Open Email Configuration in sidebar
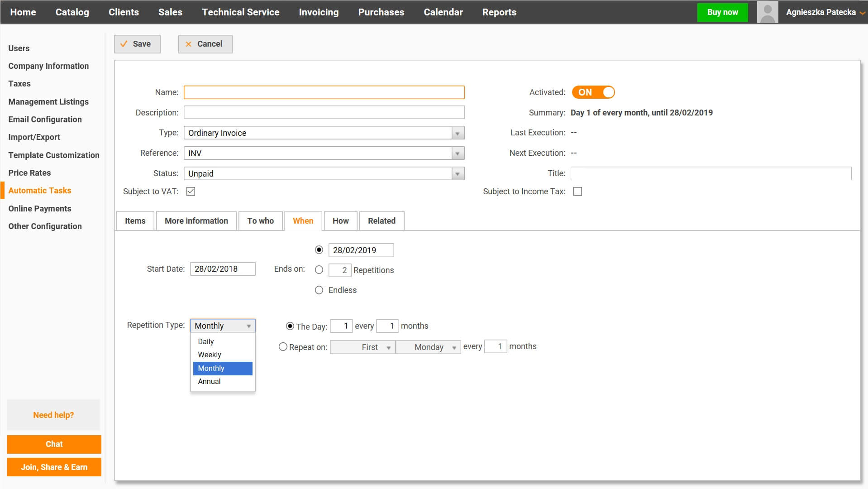The width and height of the screenshot is (868, 489). pos(45,120)
